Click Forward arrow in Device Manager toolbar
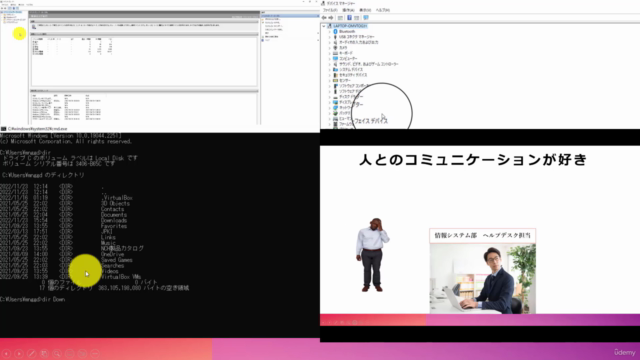 tap(331, 18)
